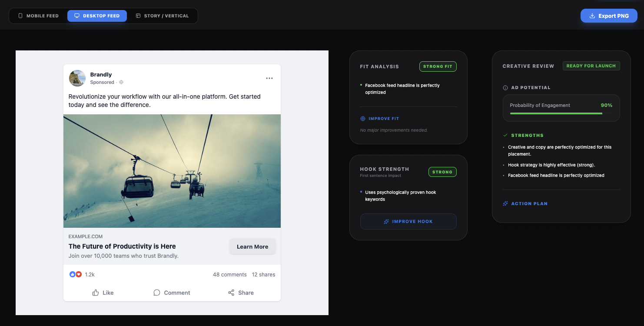Click the ski lift ad image
644x326 pixels.
point(172,171)
